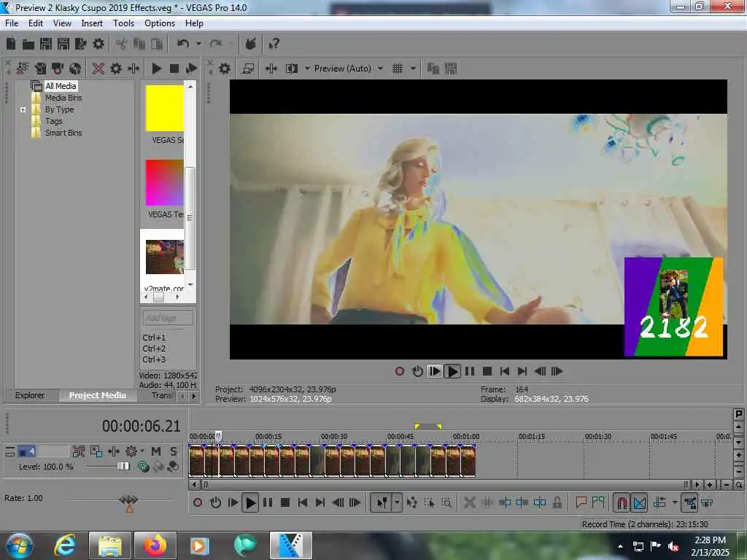Click the Get Media from Web globe icon
The width and height of the screenshot is (747, 560).
[x=75, y=69]
